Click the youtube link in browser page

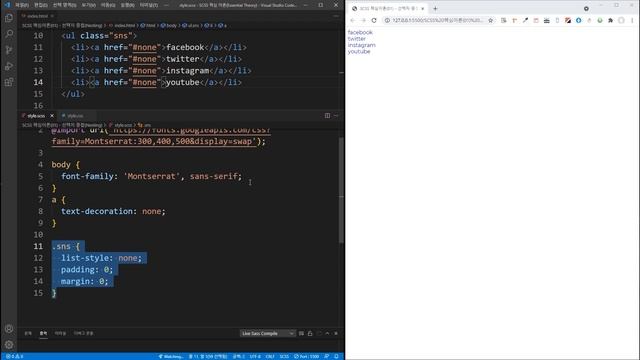(359, 52)
